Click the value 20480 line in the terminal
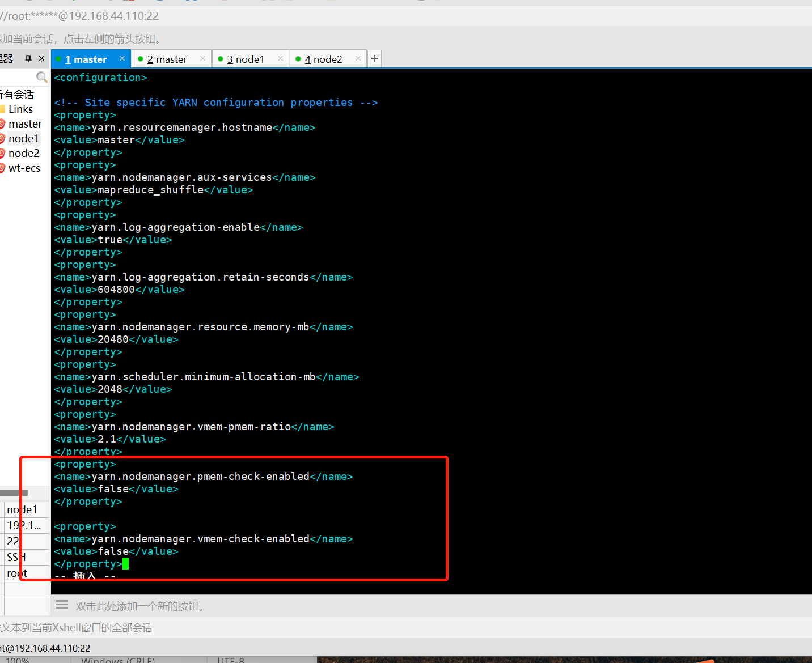The height and width of the screenshot is (663, 812). coord(116,339)
